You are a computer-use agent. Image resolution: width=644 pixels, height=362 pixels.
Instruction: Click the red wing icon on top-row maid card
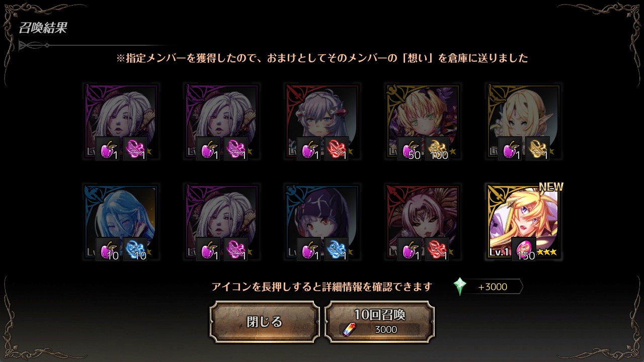(337, 149)
